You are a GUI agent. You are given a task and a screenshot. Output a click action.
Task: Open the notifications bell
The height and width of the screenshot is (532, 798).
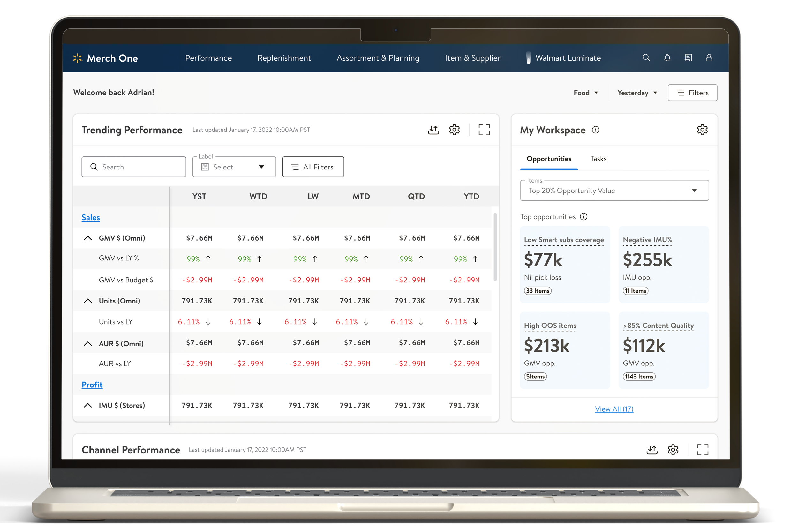(667, 58)
